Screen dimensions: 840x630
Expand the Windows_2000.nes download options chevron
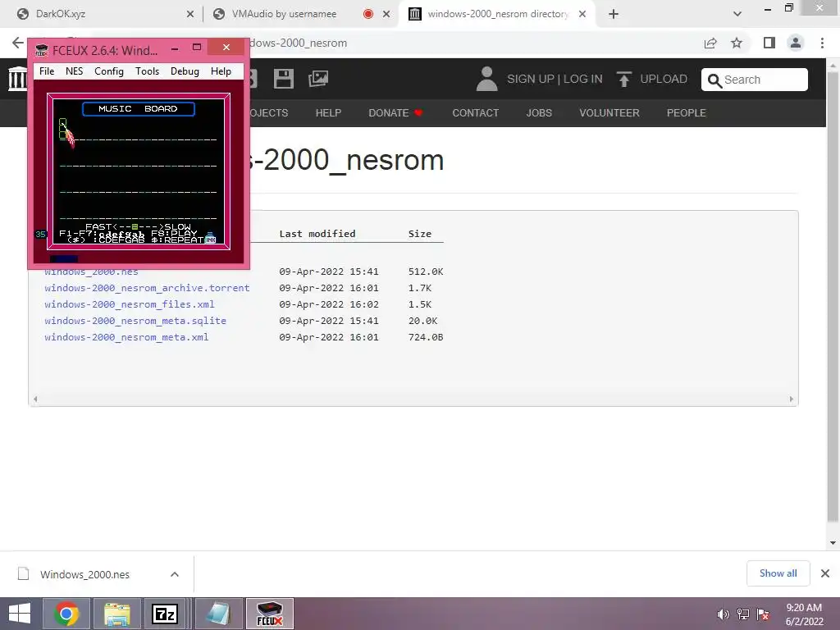point(175,574)
